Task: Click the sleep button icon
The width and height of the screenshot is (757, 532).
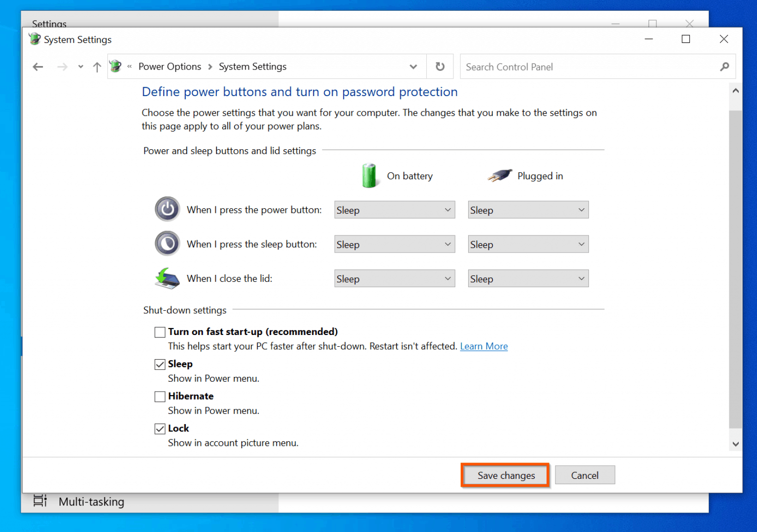Action: pos(167,243)
